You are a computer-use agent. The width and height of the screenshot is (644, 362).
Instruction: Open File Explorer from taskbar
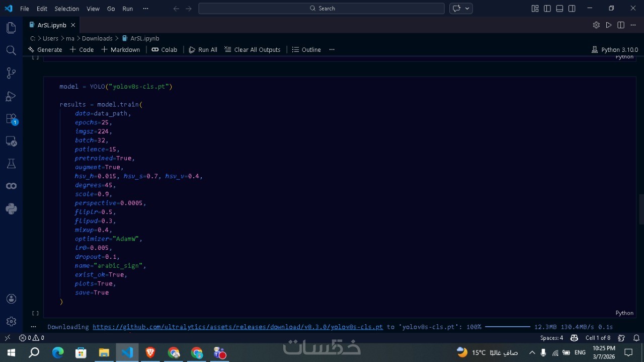104,352
